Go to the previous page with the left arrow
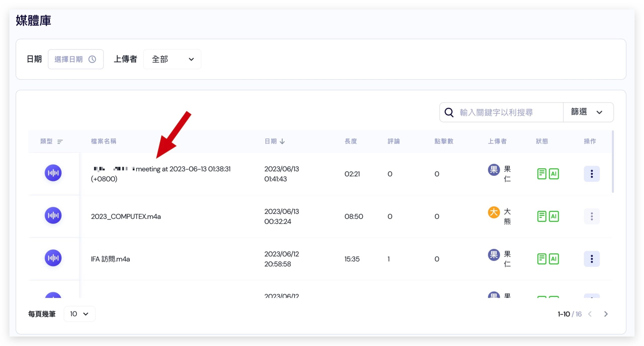This screenshot has height=346, width=644. [590, 314]
